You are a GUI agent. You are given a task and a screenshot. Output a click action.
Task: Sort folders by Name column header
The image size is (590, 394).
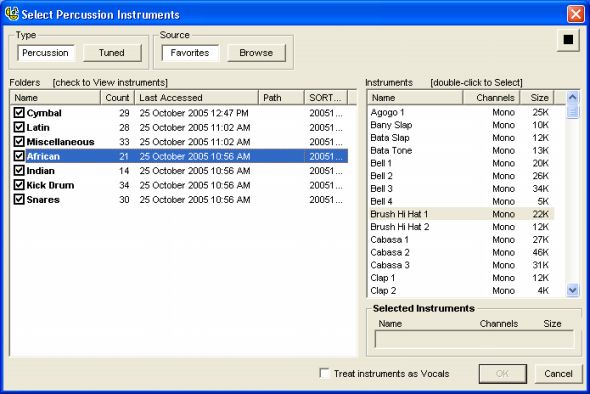click(x=55, y=97)
